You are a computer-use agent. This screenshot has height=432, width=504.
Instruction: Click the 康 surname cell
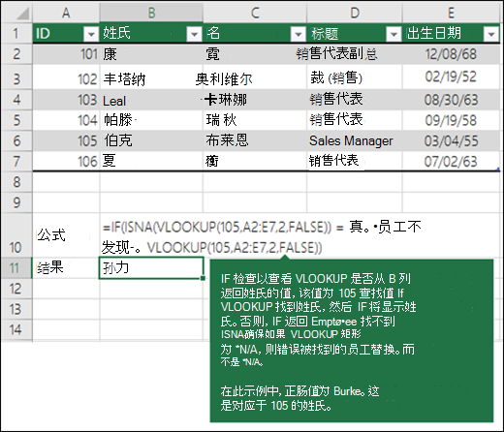(x=151, y=54)
